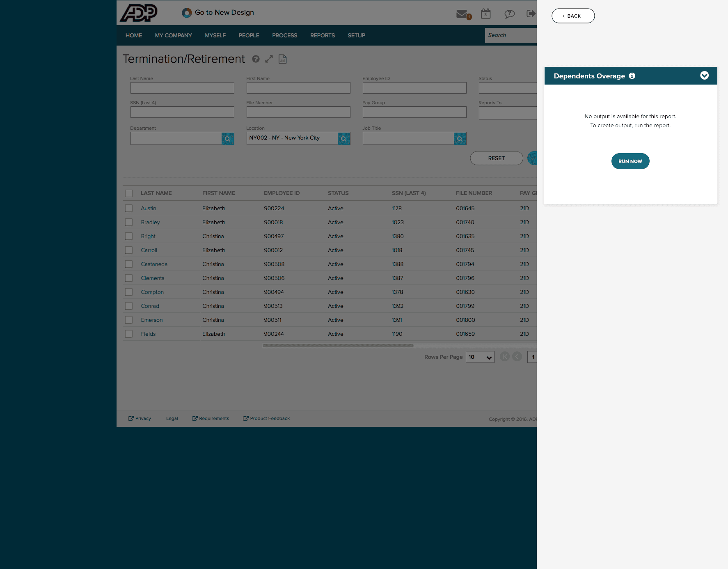Viewport: 728px width, 569px height.
Task: Click the First Name input field
Action: click(x=298, y=88)
